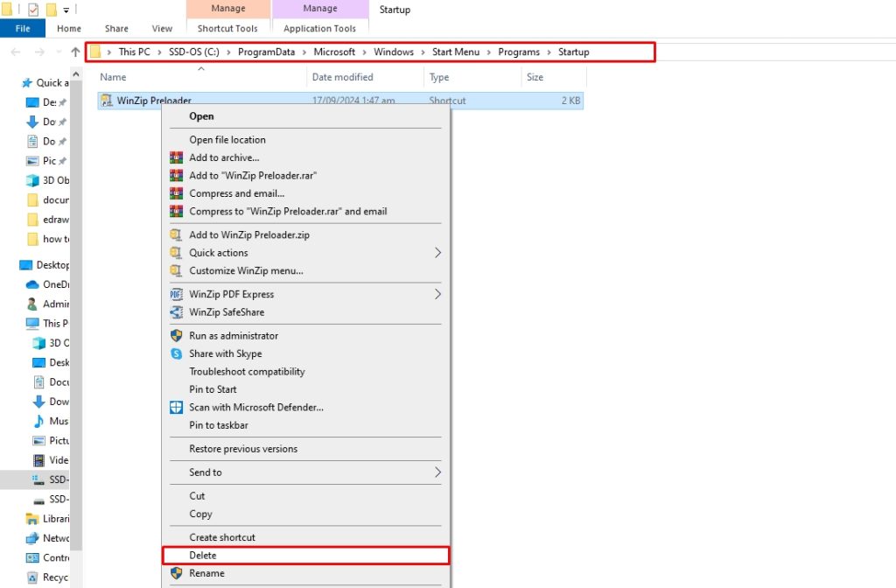Click Pin to taskbar
Screen dimensions: 896x588
[305, 425]
